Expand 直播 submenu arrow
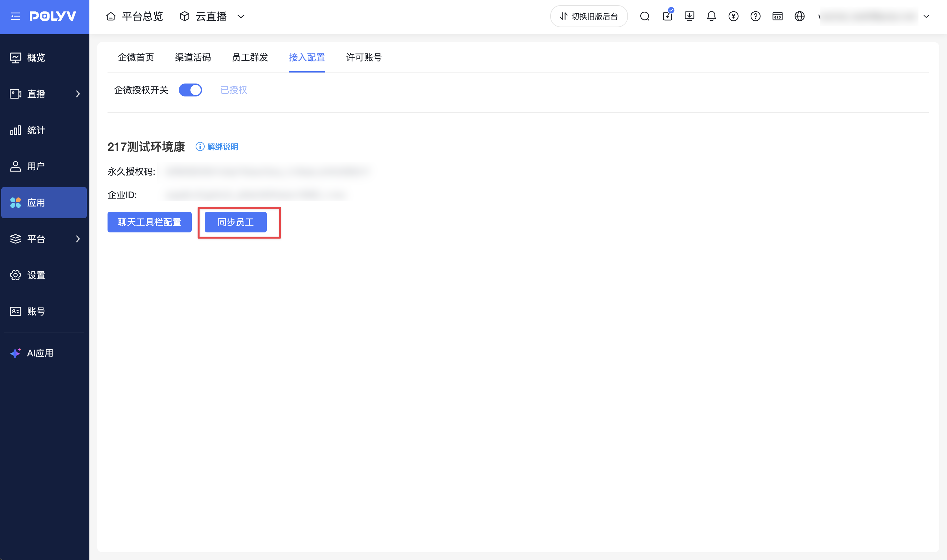Image resolution: width=947 pixels, height=560 pixels. (x=78, y=94)
